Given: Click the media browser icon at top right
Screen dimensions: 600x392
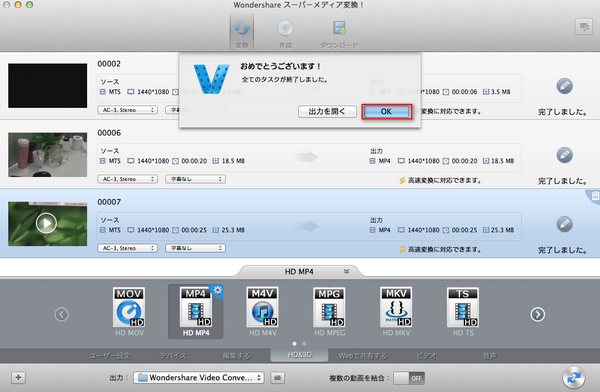Looking at the screenshot, I should pos(584,26).
